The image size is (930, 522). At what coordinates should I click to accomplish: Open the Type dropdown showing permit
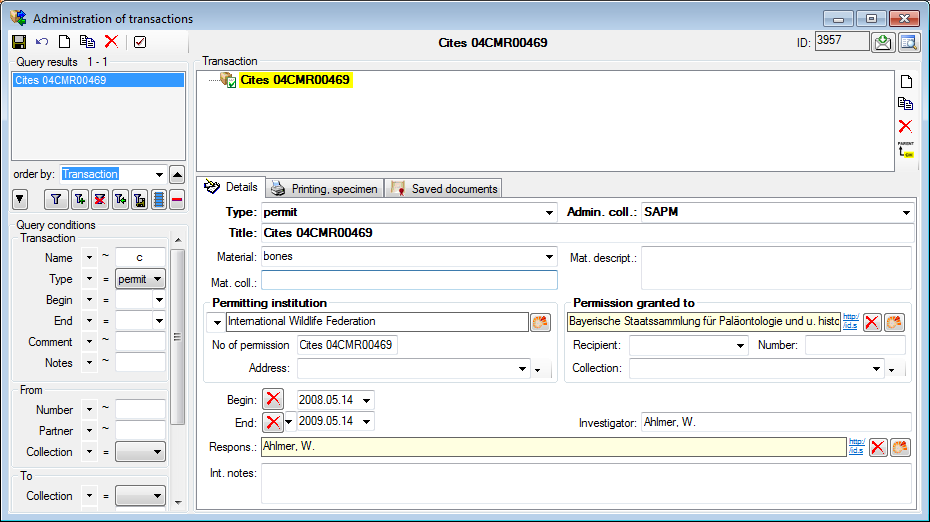(x=549, y=213)
